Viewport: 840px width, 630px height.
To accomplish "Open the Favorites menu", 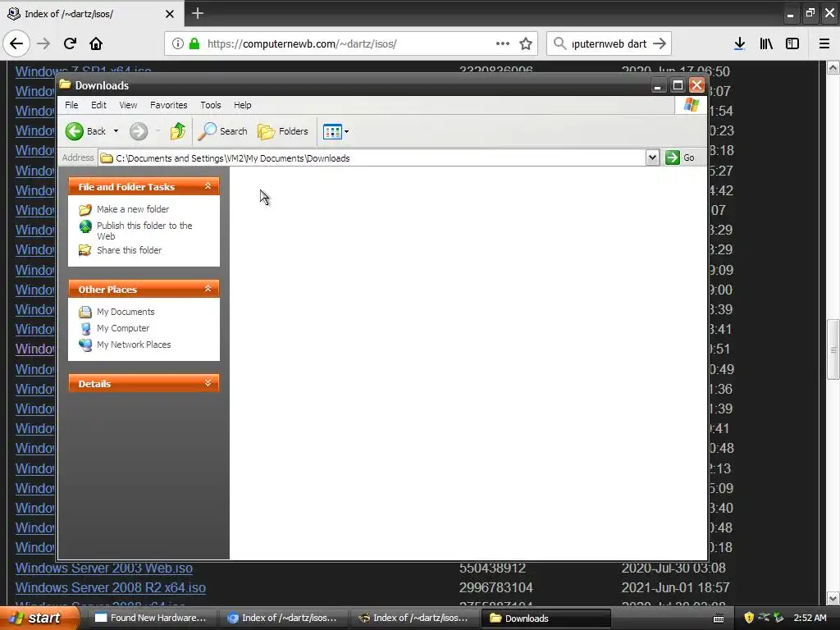I will [x=169, y=105].
